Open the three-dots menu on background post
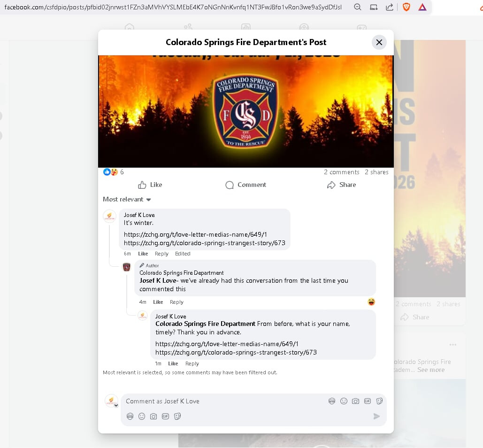The image size is (483, 448). [x=452, y=345]
